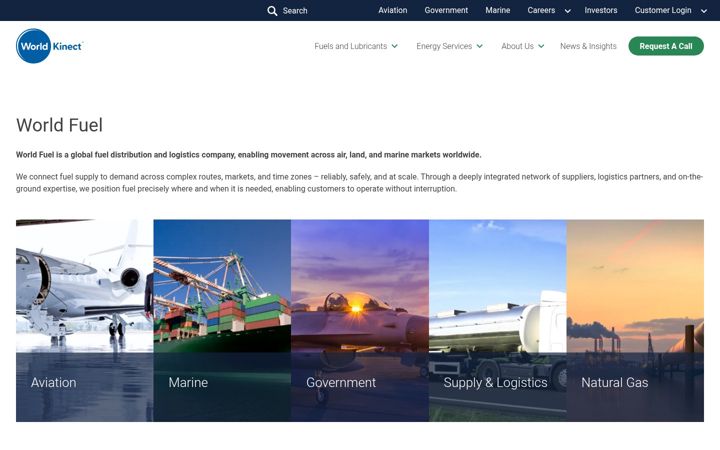Screen dimensions: 720x450
Task: Open the Careers menu item
Action: point(541,10)
